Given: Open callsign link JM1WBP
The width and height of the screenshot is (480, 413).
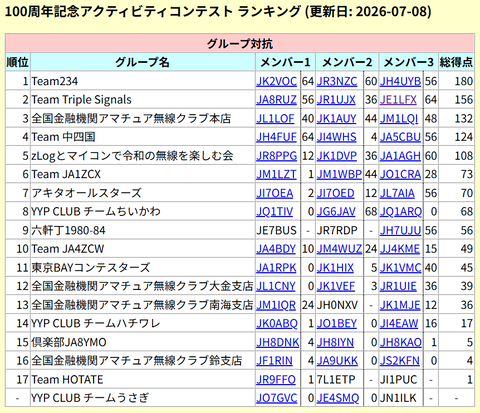Looking at the screenshot, I should 339,174.
